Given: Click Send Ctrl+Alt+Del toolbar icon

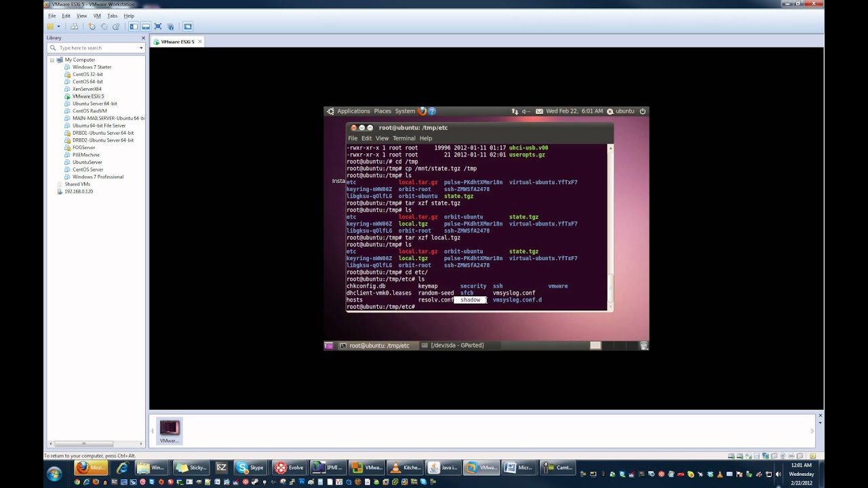Looking at the screenshot, I should 75,26.
